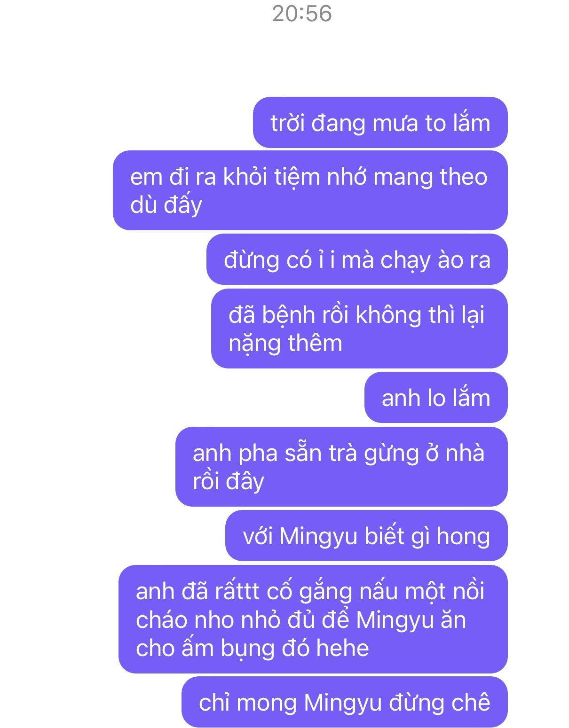Tap the 20:56 timestamp

click(302, 13)
